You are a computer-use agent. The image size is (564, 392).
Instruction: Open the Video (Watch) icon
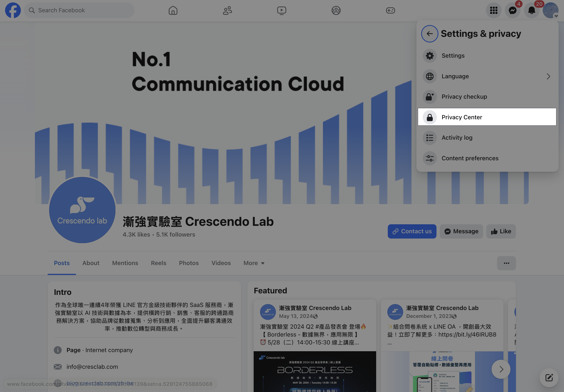point(282,10)
